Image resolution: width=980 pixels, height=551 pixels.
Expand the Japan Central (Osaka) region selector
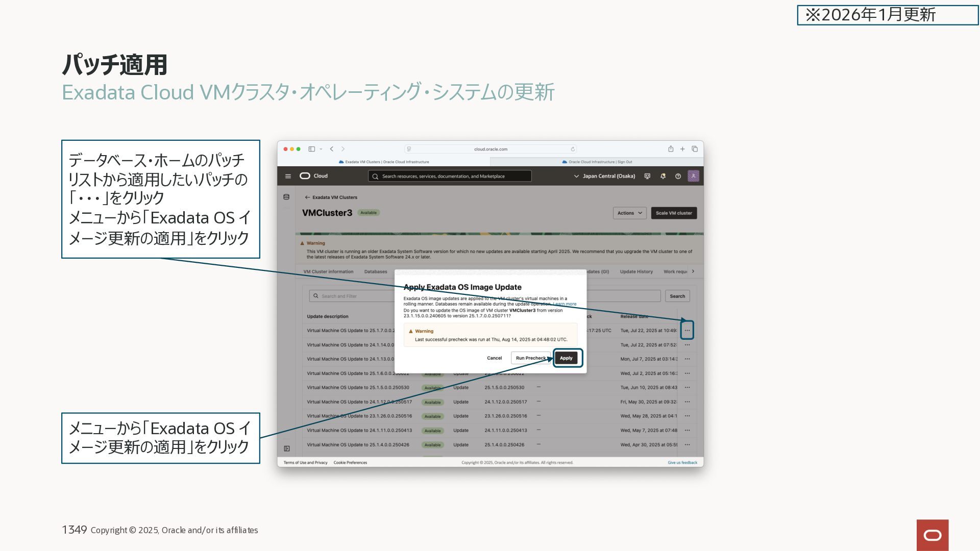pos(604,176)
